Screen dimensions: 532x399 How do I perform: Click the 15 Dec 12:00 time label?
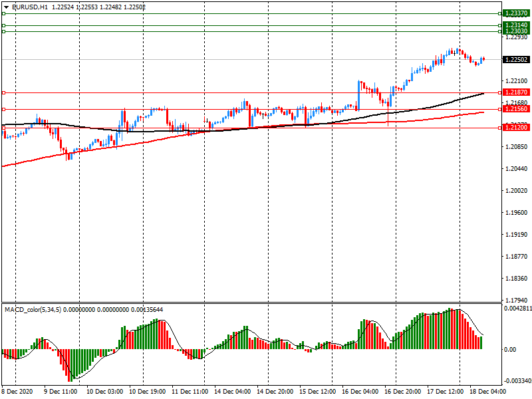click(x=318, y=392)
